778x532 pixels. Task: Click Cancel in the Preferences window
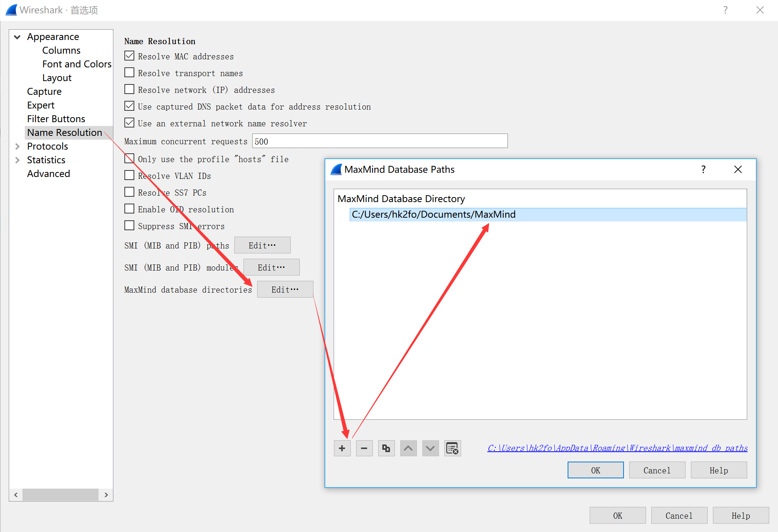[679, 516]
